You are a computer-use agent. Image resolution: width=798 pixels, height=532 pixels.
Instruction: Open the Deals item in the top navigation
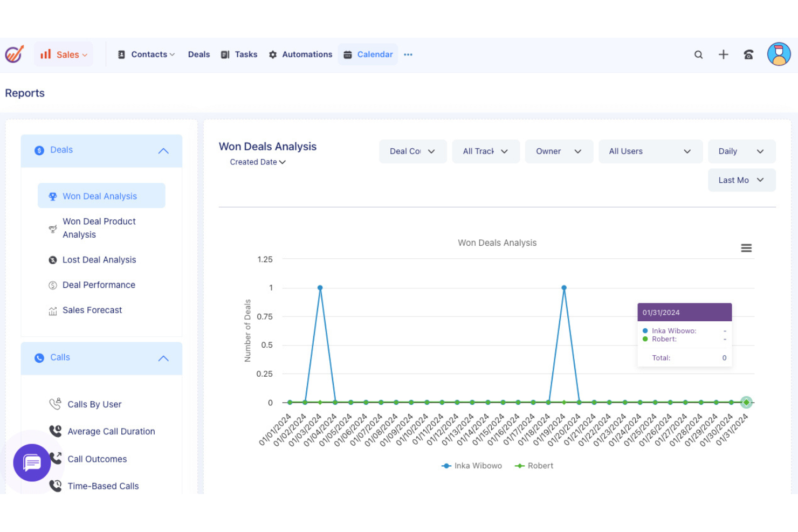[x=198, y=54]
